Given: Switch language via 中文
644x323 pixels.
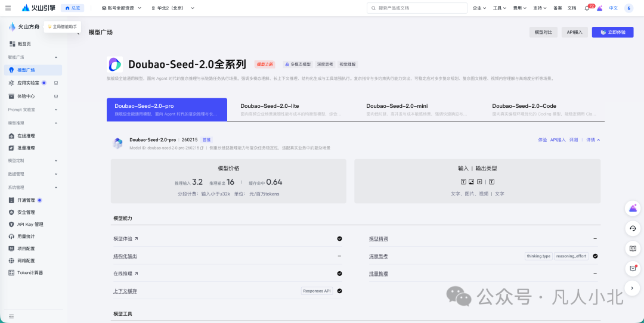Looking at the screenshot, I should tap(613, 8).
